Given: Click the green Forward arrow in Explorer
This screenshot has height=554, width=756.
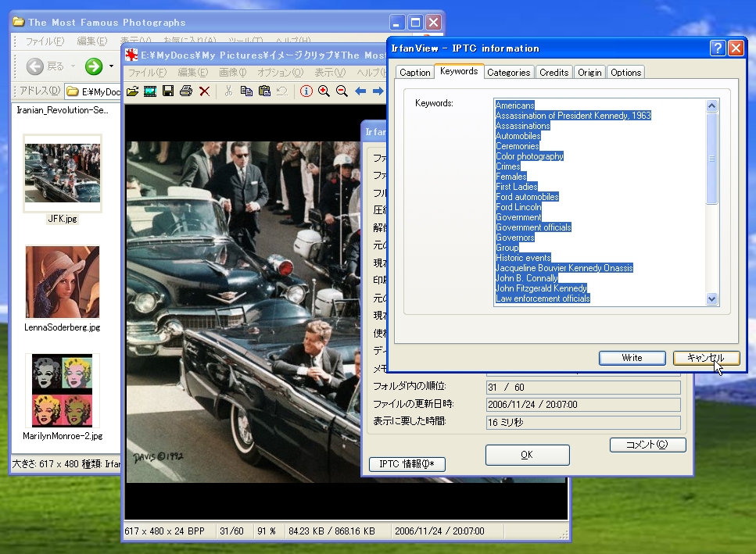Looking at the screenshot, I should [x=94, y=66].
